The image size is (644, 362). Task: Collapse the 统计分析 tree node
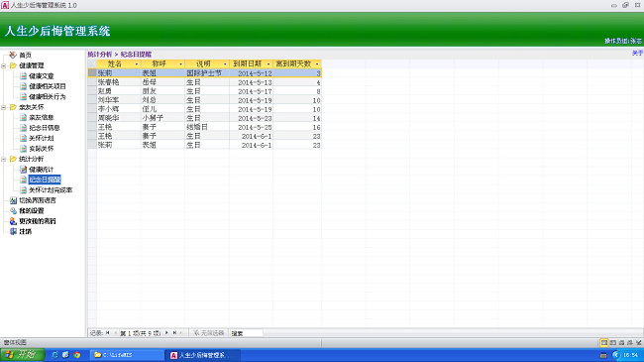pos(4,160)
